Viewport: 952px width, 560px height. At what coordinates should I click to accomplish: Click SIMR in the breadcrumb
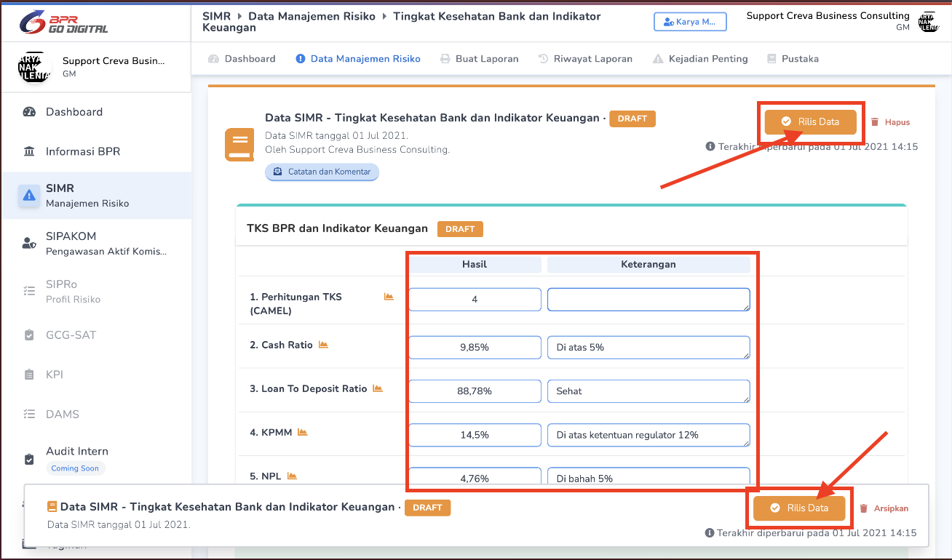tap(216, 16)
